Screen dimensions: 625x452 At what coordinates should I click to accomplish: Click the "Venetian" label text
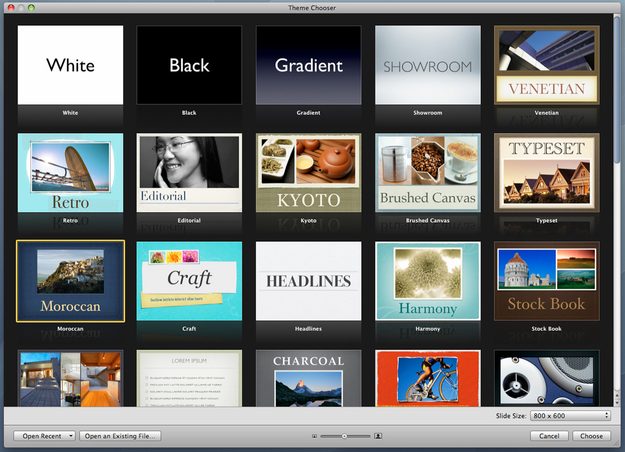(x=546, y=113)
